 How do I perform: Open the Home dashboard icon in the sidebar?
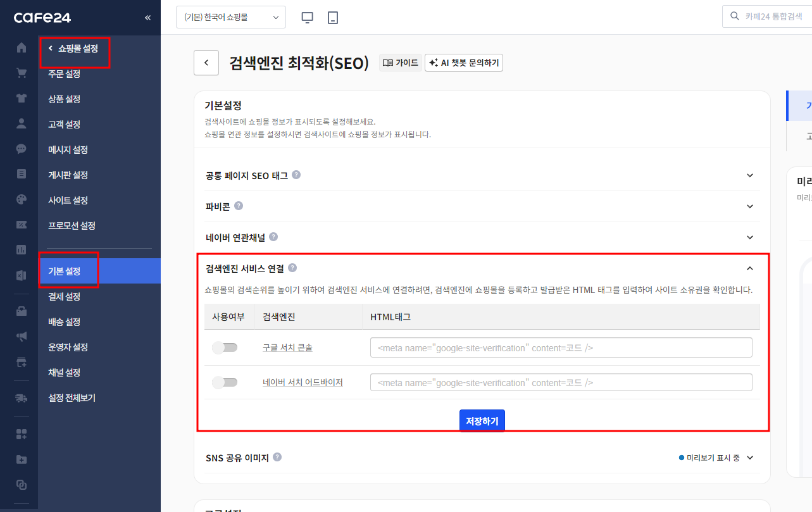pyautogui.click(x=21, y=47)
